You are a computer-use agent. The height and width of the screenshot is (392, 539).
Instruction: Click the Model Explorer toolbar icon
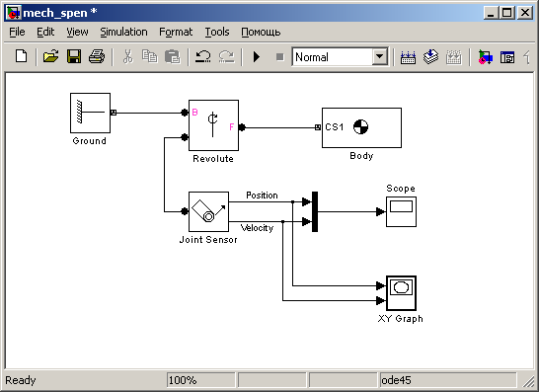coord(507,56)
